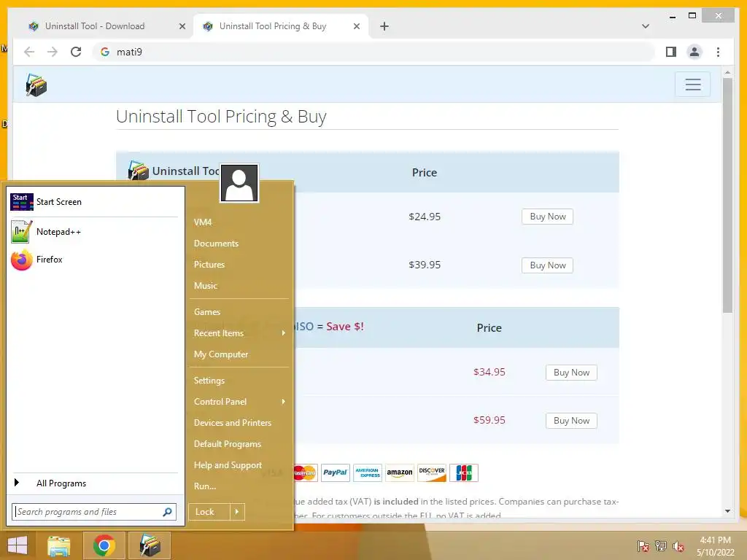This screenshot has width=747, height=560.
Task: Click the Action Center flag tray icon
Action: click(x=643, y=546)
